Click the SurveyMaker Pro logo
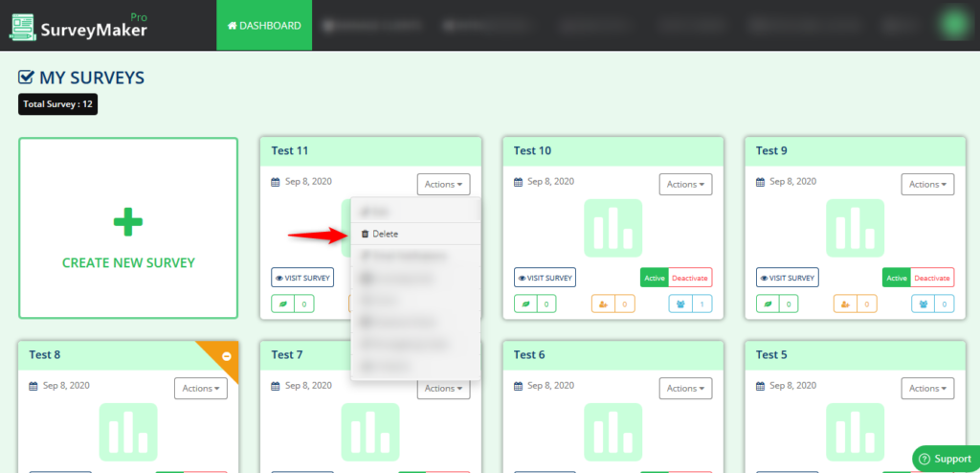 (78, 26)
